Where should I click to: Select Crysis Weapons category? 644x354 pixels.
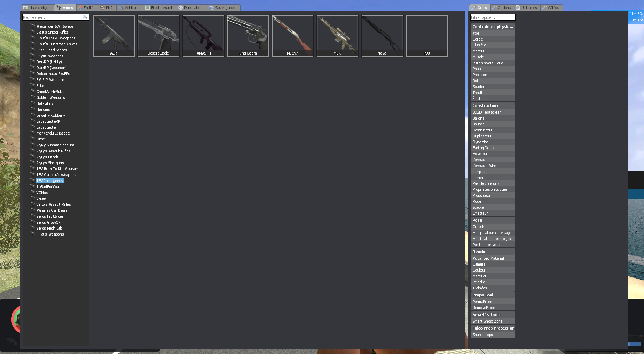50,56
